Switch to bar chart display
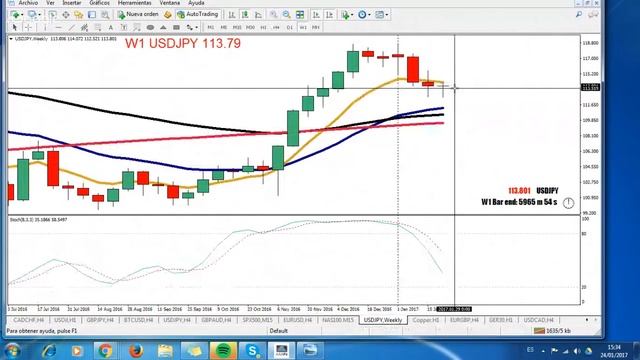The width and height of the screenshot is (640, 360). [232, 15]
